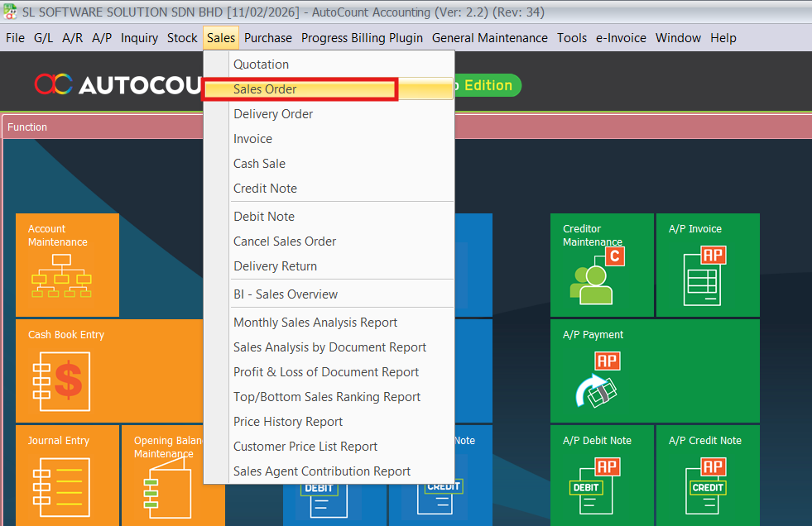
Task: Select Delivery Order menu entry
Action: tap(273, 114)
